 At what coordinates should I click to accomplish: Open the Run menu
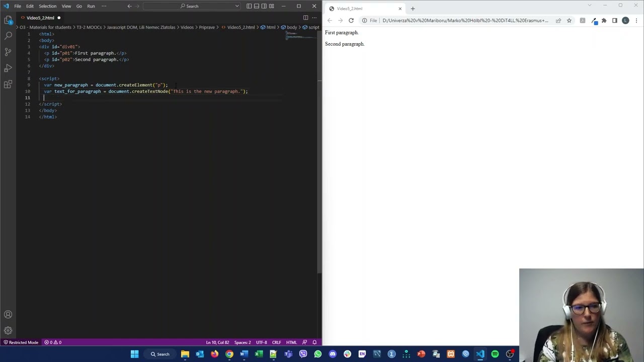click(91, 6)
